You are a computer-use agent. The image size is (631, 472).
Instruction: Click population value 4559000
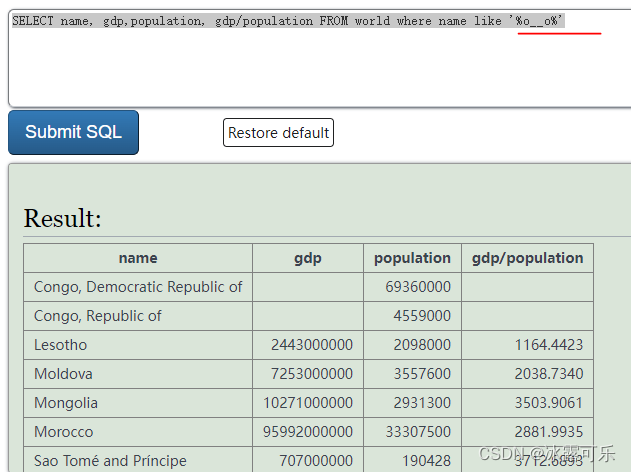[422, 316]
